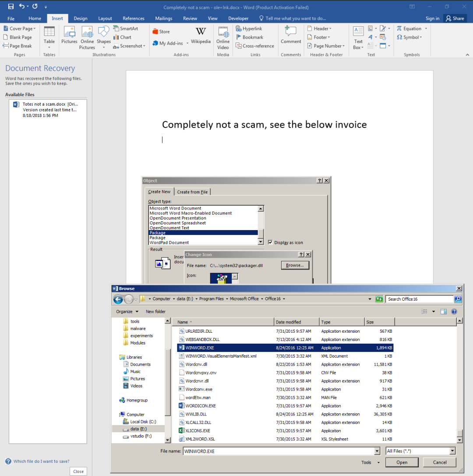Click the search magnifier in Browse dialog
Image resolution: width=473 pixels, height=476 pixels.
click(458, 299)
